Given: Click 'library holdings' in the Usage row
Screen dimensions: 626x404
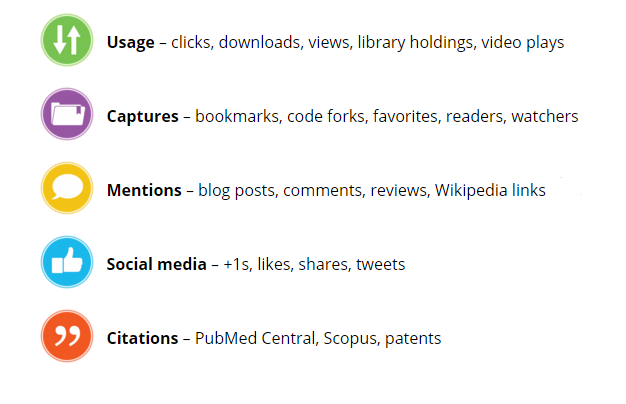Looking at the screenshot, I should coord(416,43).
